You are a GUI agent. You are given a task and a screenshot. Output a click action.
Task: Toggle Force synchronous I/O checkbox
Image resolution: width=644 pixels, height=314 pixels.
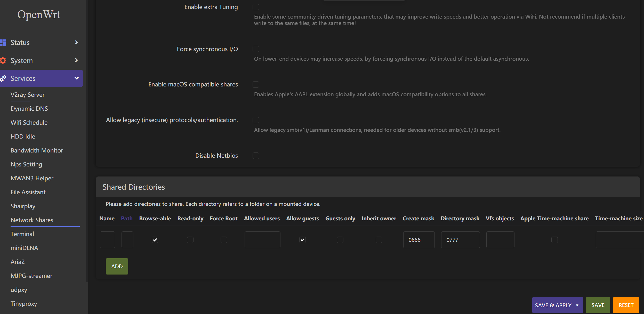pos(256,49)
